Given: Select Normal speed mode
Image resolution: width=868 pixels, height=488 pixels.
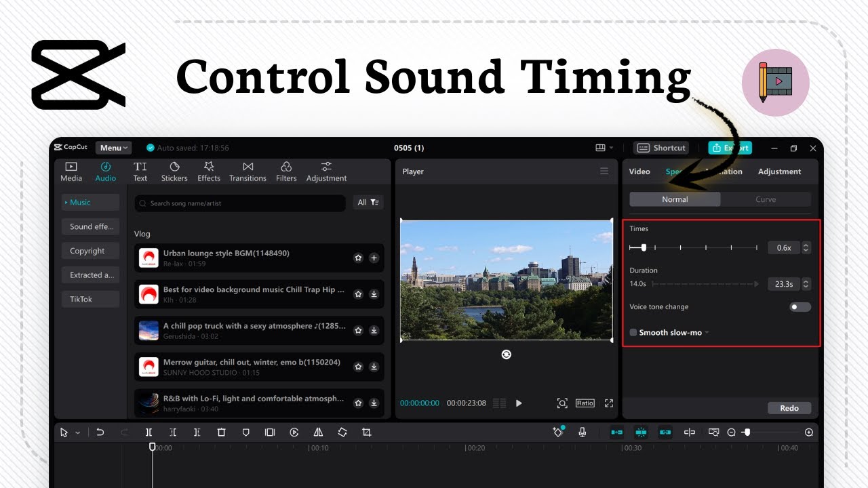Looking at the screenshot, I should (x=675, y=199).
